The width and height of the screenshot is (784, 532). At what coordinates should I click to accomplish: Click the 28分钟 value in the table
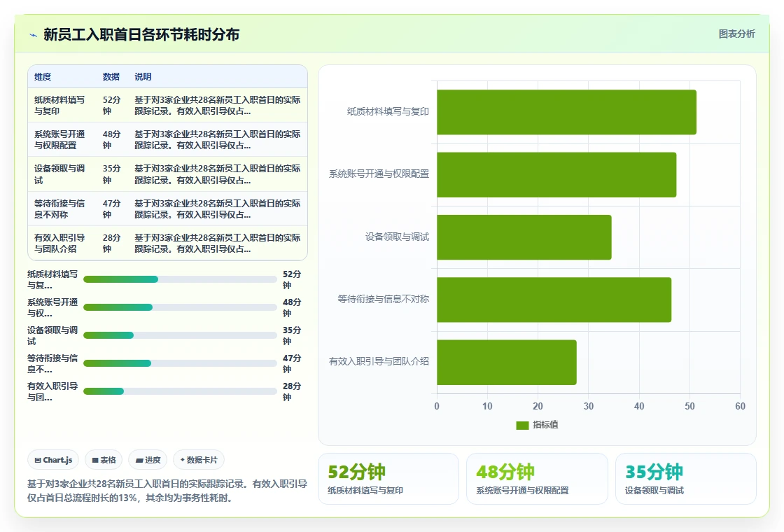(111, 244)
